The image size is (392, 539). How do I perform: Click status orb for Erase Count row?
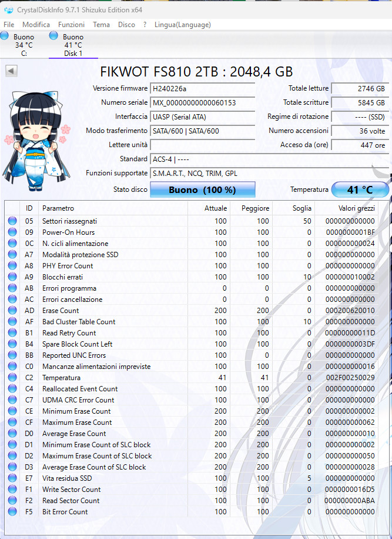click(x=12, y=311)
